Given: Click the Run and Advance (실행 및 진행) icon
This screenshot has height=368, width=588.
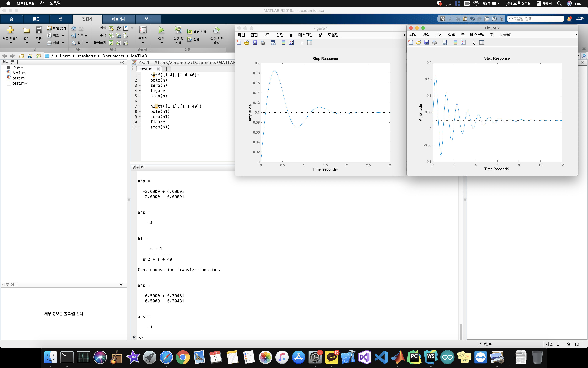Looking at the screenshot, I should coord(178,30).
